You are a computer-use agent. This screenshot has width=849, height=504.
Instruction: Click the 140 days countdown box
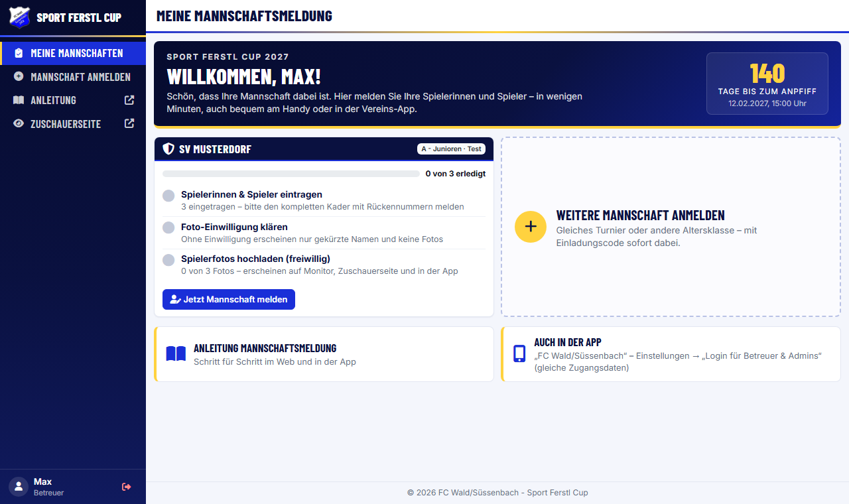[767, 84]
